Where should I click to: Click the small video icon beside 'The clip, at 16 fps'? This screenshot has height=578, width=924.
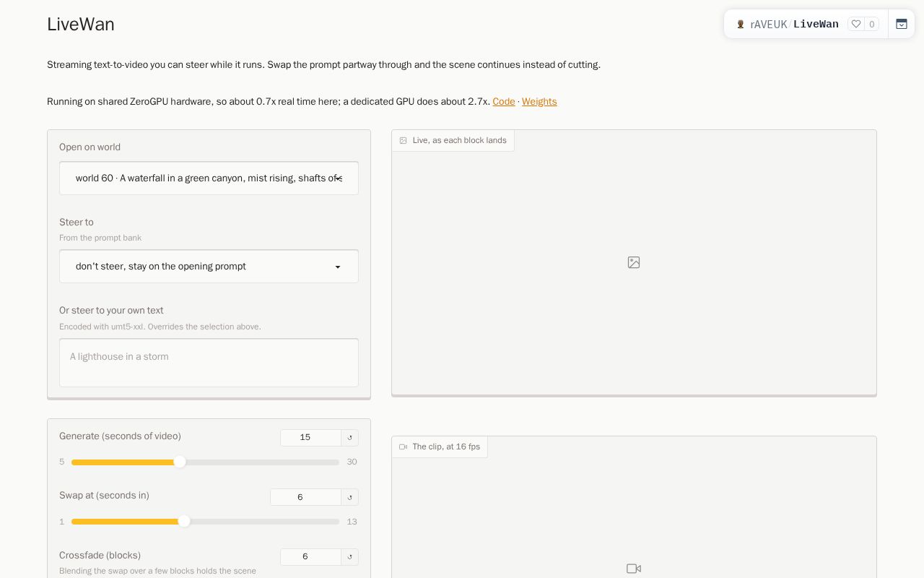(x=403, y=447)
